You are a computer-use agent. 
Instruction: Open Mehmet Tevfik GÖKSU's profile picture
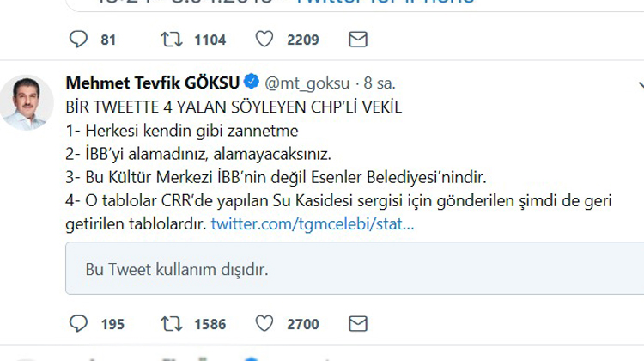tap(27, 102)
